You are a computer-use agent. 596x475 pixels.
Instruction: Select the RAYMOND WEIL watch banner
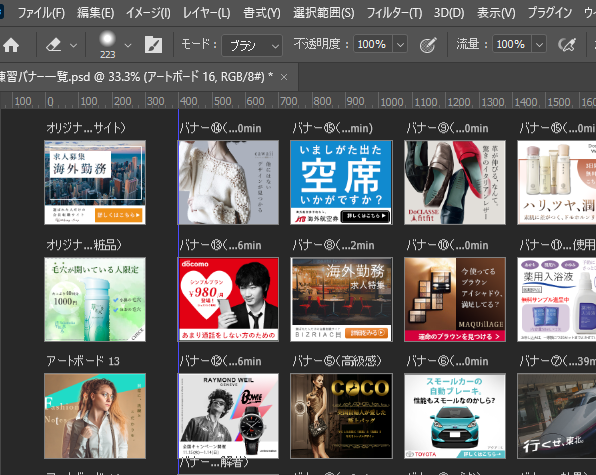pos(228,416)
